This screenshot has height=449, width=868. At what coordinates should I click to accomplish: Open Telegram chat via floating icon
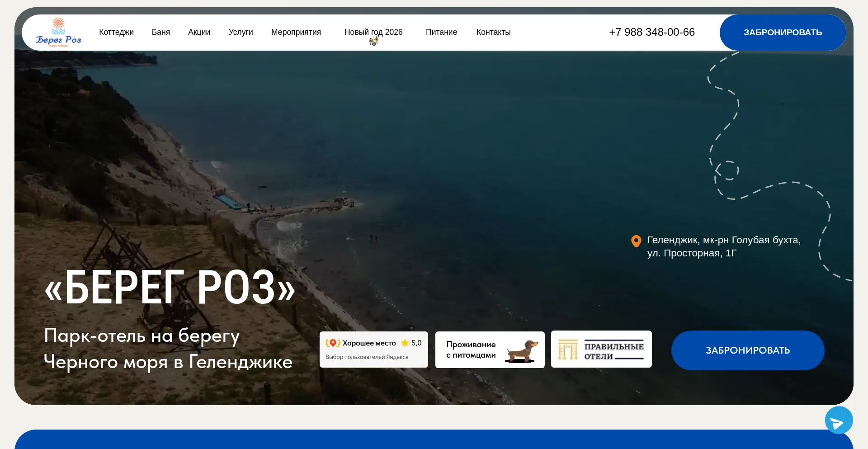click(x=839, y=420)
